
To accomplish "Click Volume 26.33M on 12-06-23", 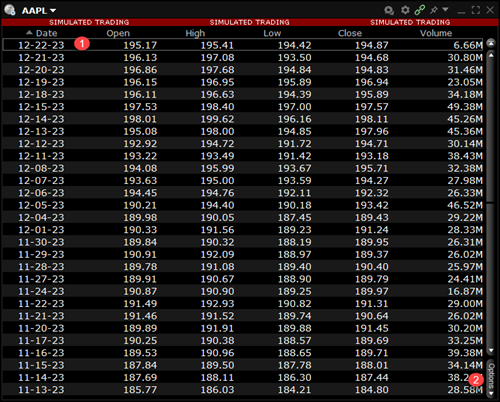I will [465, 193].
